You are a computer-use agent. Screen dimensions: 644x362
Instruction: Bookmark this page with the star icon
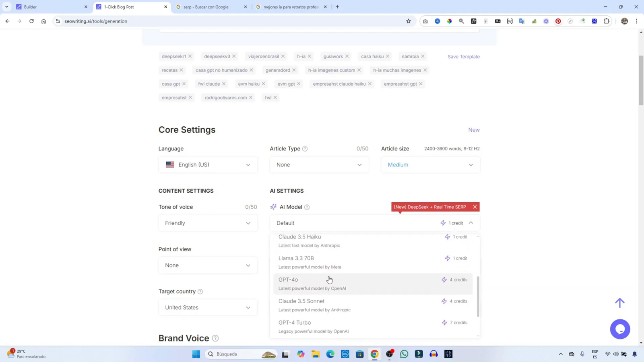pyautogui.click(x=408, y=21)
